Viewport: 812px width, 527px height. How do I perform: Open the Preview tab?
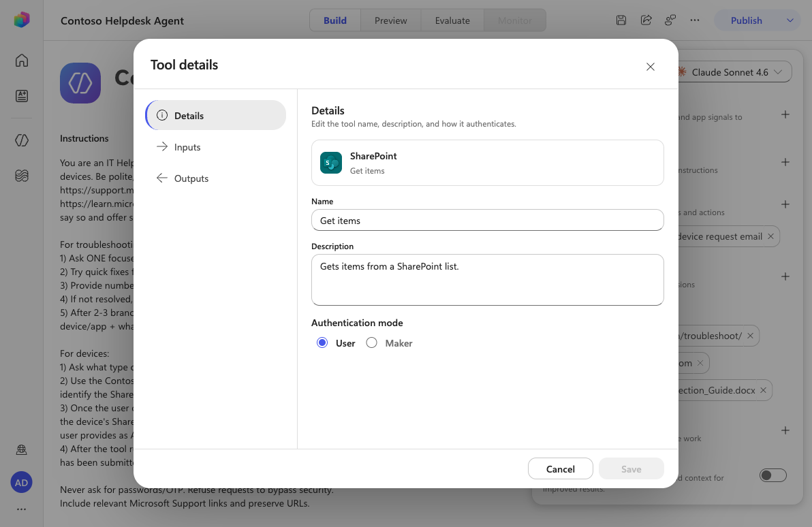point(390,20)
